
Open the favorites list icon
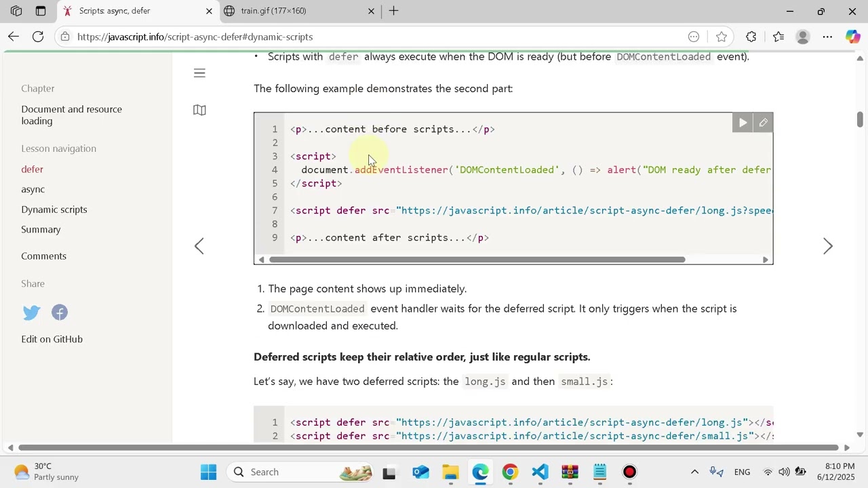coord(778,37)
